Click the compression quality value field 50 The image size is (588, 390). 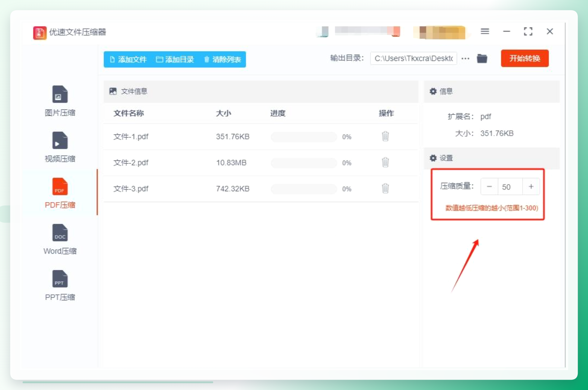tap(510, 187)
